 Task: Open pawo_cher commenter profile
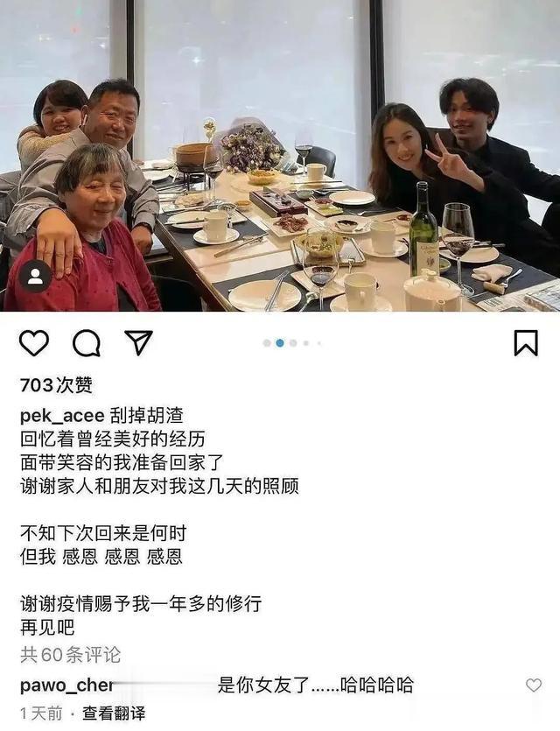[x=66, y=685]
